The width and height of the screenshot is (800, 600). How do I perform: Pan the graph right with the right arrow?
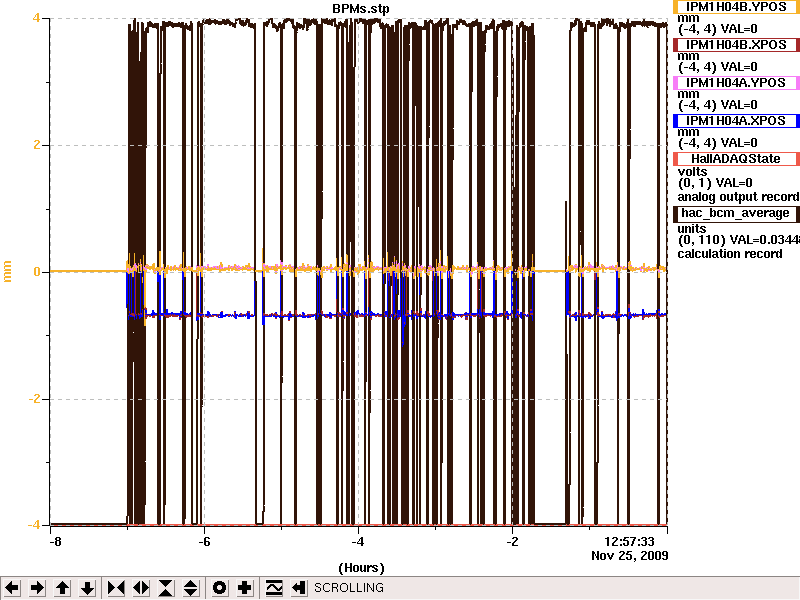(x=37, y=588)
